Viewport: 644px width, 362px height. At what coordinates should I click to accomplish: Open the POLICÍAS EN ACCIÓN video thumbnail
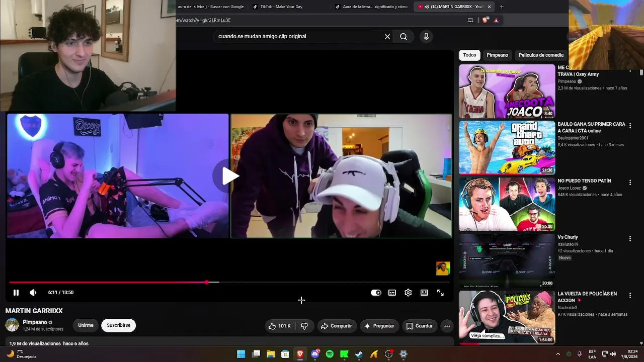click(507, 317)
